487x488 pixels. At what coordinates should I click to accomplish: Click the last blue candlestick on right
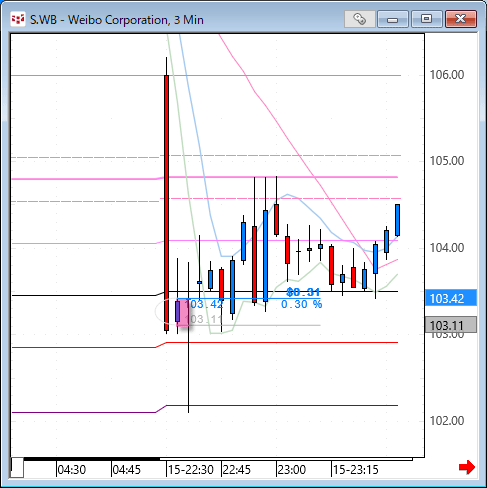(397, 220)
